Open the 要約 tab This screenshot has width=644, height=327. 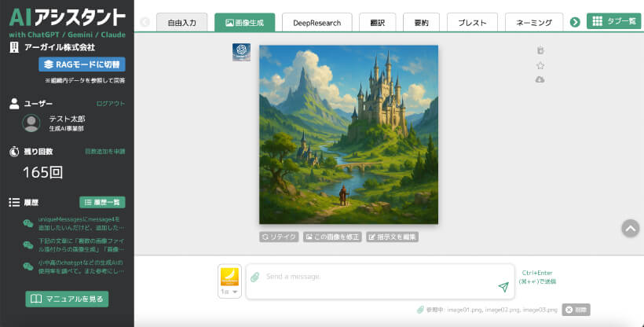tap(422, 23)
